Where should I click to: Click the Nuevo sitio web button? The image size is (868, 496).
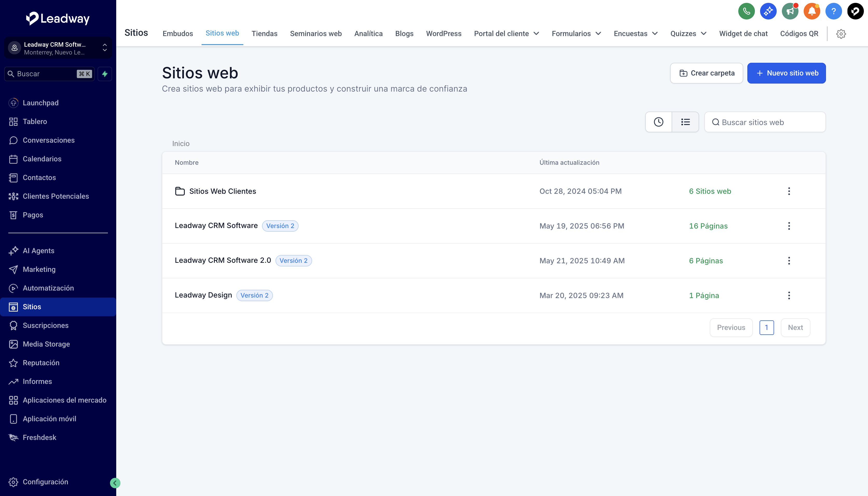[786, 73]
